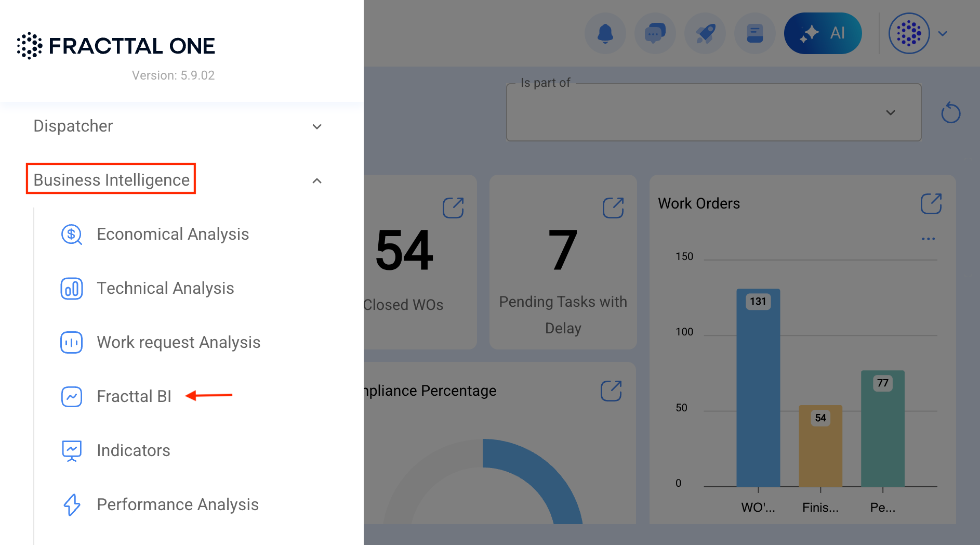Click the Indicators presentation icon
The height and width of the screenshot is (545, 980).
click(x=72, y=451)
